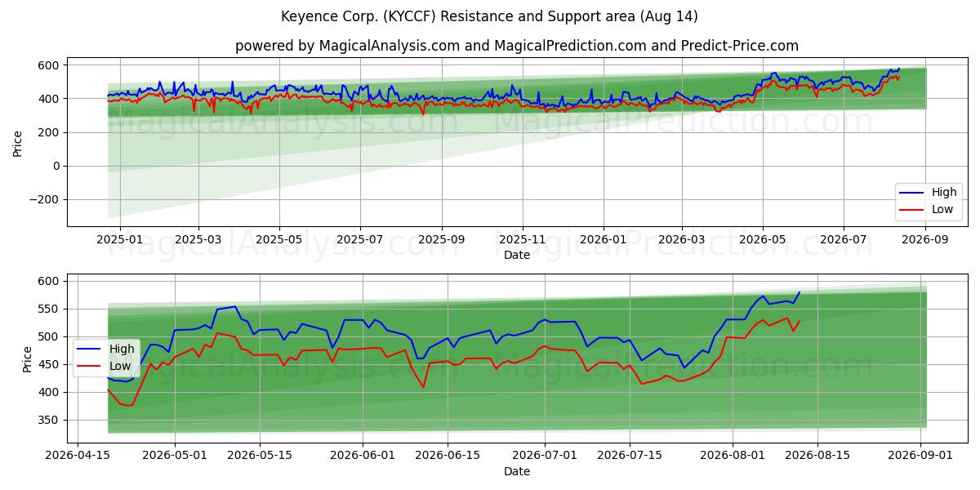Click 'High' in the top chart legend

coord(944,193)
